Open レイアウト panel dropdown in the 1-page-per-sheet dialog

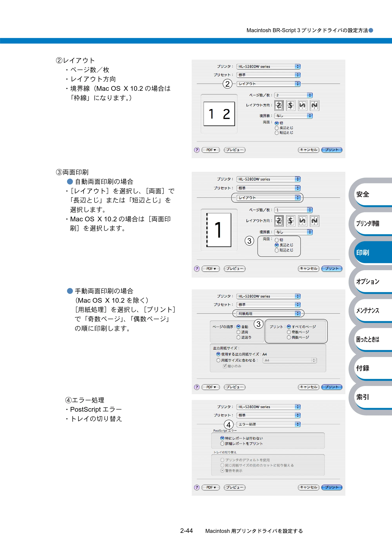point(268,198)
